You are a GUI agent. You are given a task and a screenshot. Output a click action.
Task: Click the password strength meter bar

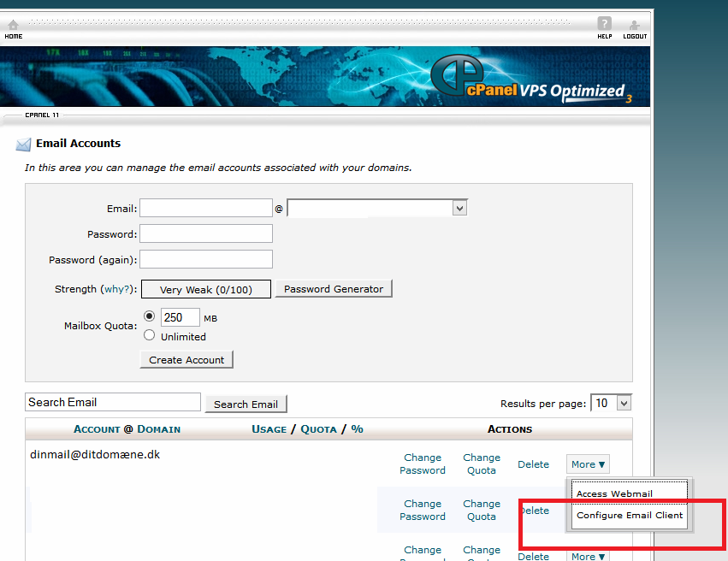[205, 289]
